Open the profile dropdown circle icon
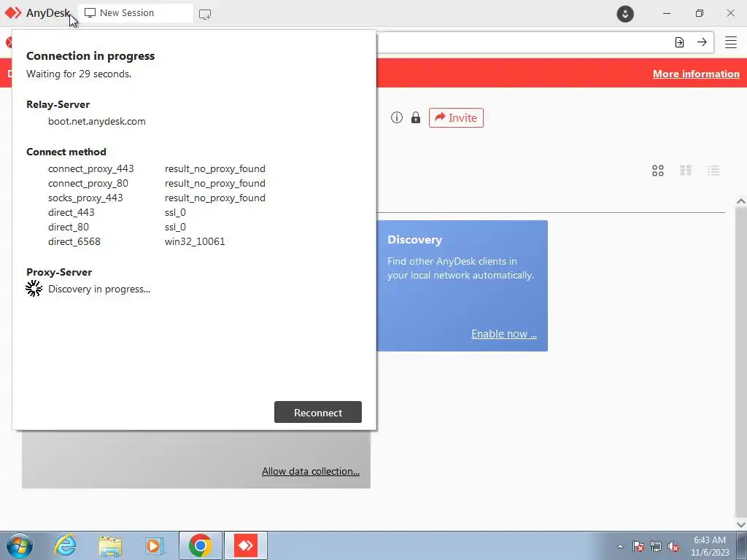747x560 pixels. (x=625, y=13)
